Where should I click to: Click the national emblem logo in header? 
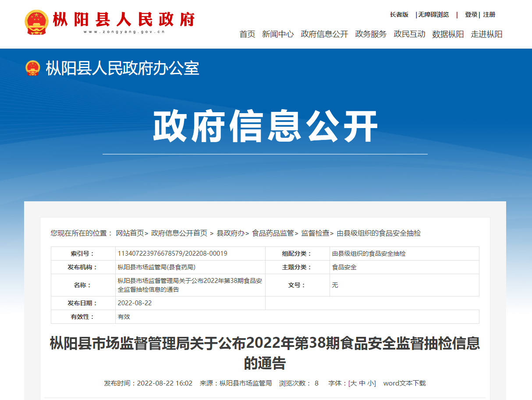click(37, 22)
